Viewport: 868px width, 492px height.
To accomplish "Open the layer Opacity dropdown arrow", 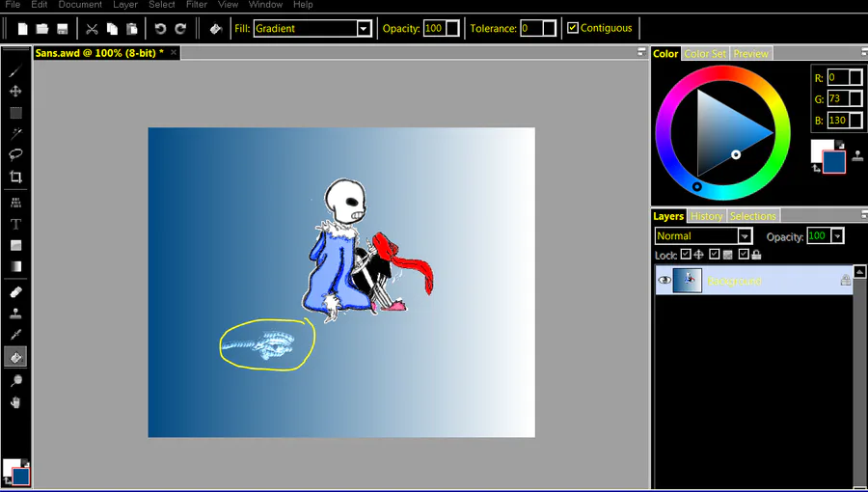I will point(837,236).
